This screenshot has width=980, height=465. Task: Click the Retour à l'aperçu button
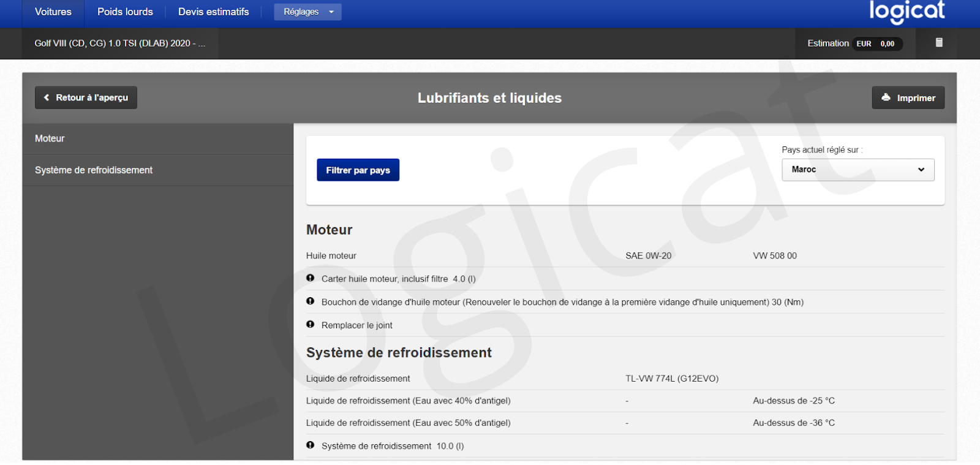pos(86,97)
